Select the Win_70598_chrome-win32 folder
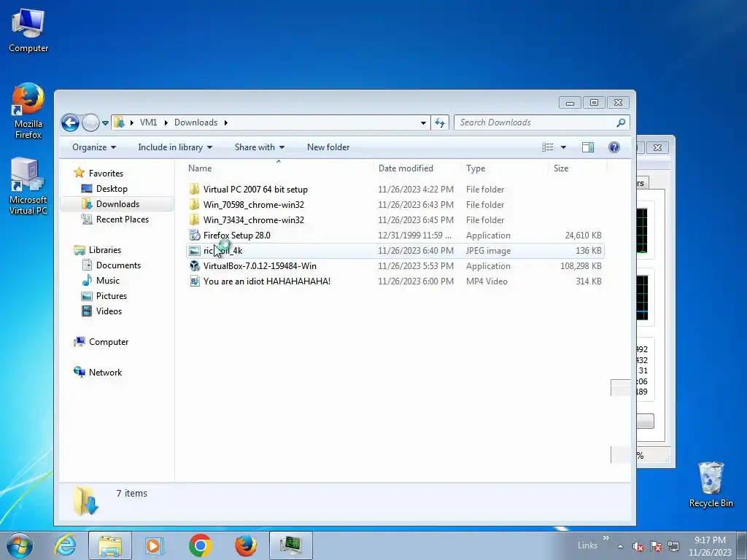Image resolution: width=747 pixels, height=560 pixels. 253,205
